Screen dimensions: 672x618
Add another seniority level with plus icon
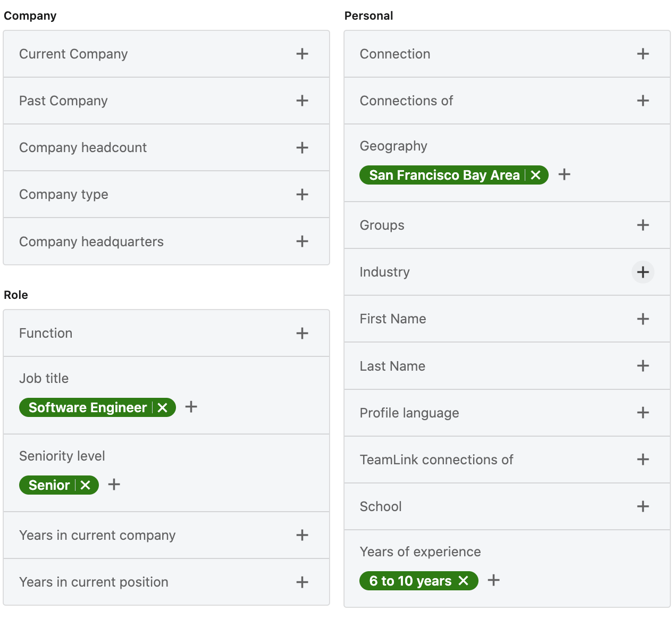(x=114, y=485)
